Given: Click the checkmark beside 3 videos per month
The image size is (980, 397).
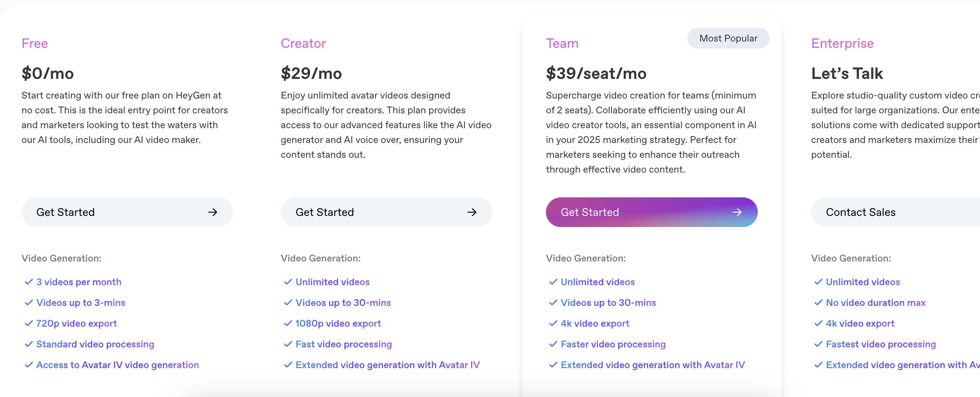Looking at the screenshot, I should (x=29, y=282).
